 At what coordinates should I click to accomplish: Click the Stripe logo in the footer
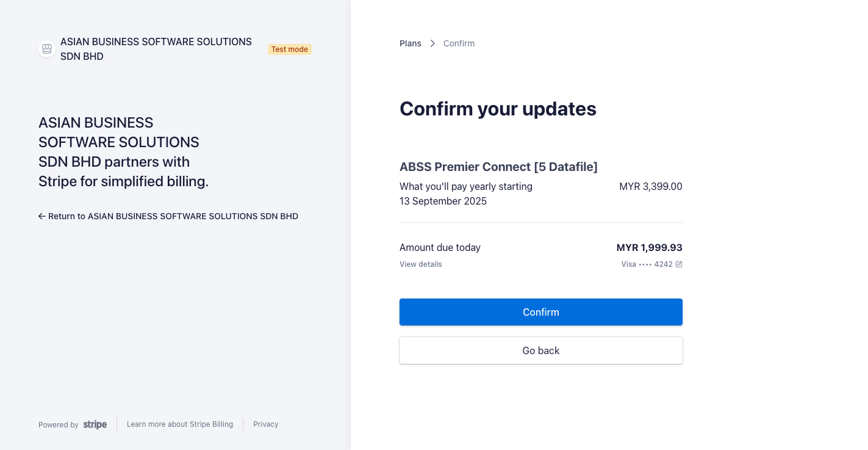tap(95, 424)
